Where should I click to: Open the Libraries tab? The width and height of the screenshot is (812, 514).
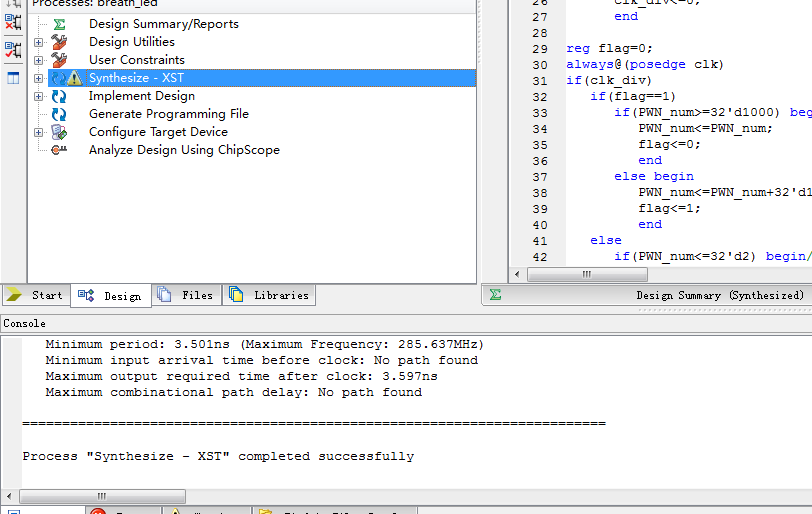(x=270, y=295)
